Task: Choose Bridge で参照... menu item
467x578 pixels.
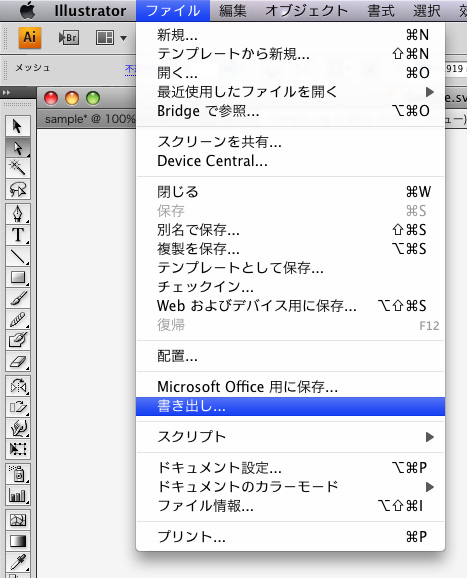Action: (290, 111)
